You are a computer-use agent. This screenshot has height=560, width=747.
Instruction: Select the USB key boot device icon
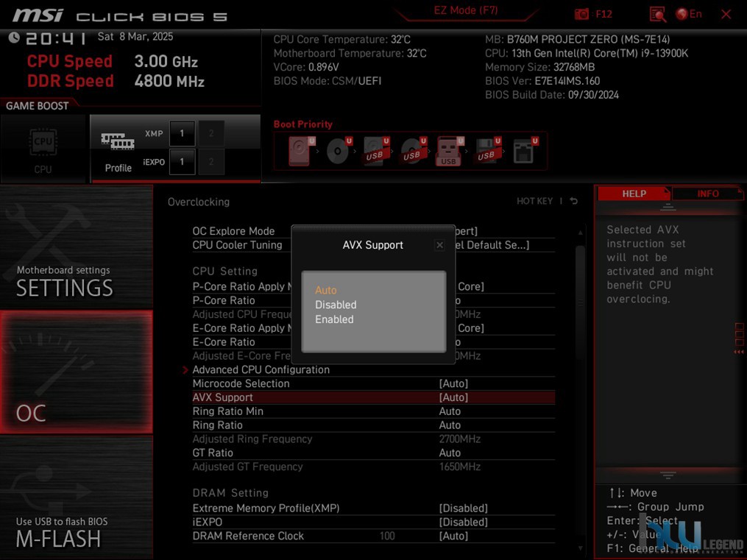450,152
